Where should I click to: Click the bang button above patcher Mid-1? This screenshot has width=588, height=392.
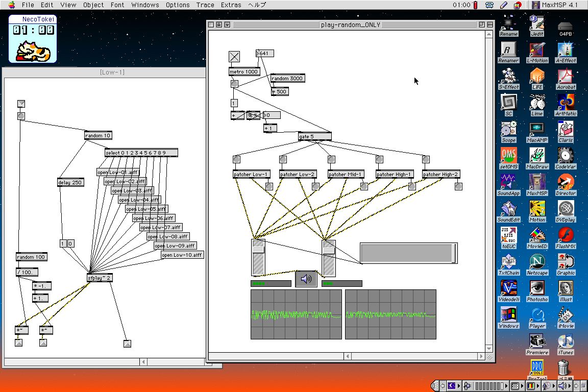[331, 159]
